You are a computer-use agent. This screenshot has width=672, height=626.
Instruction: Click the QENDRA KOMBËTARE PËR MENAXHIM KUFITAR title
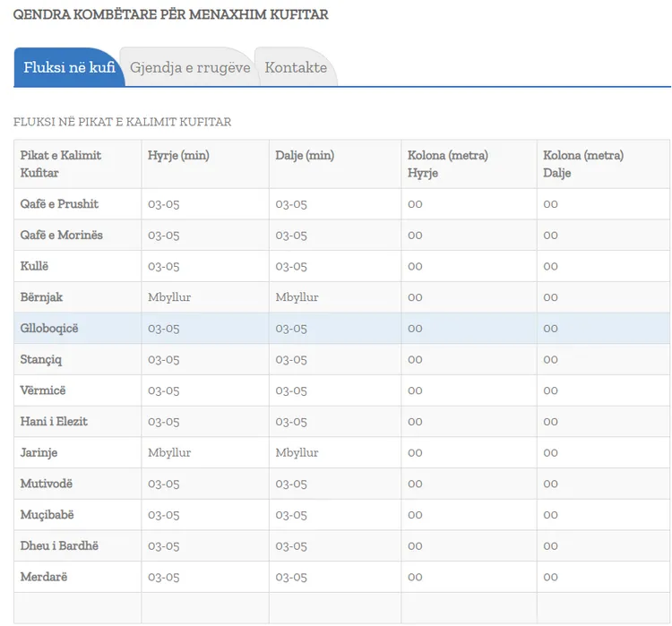click(170, 14)
